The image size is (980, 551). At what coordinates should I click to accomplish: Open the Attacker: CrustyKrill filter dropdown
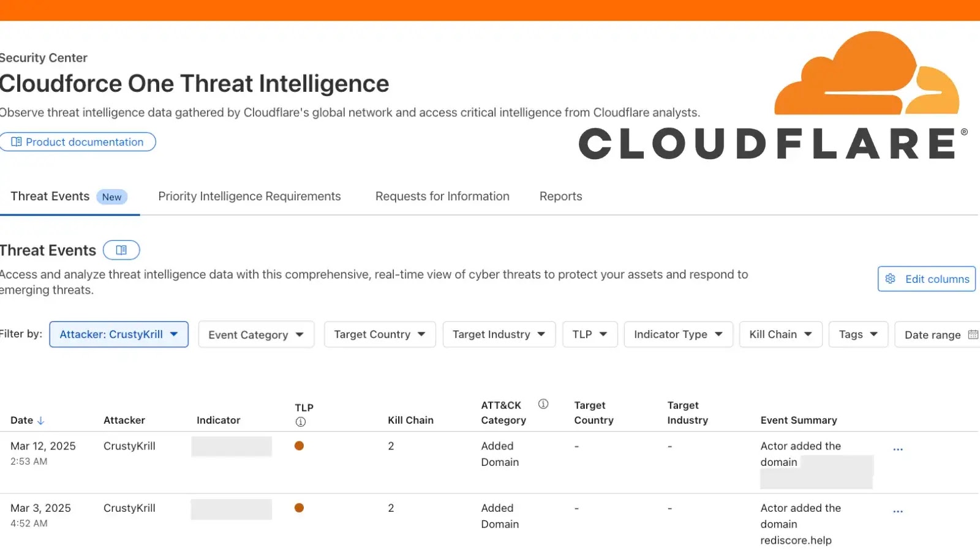[118, 334]
